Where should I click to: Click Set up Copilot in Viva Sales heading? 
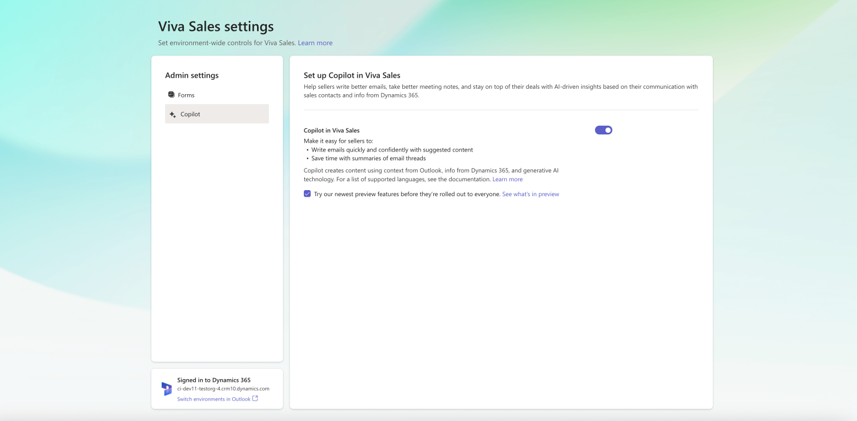352,75
